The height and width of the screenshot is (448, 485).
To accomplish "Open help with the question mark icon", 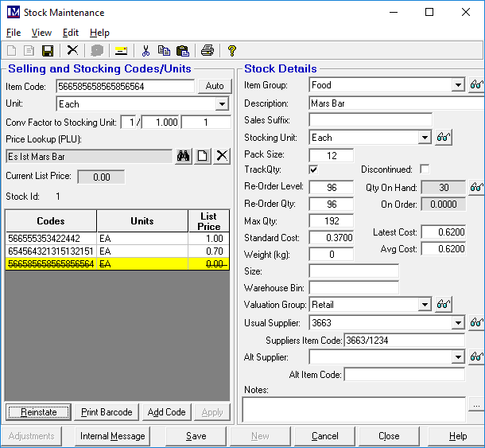I will [232, 51].
